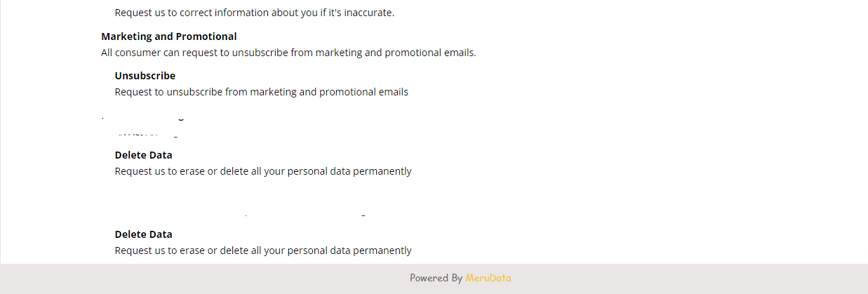Screen dimensions: 868x294
Task: Click the Marketing and Promotional heading
Action: coord(169,36)
